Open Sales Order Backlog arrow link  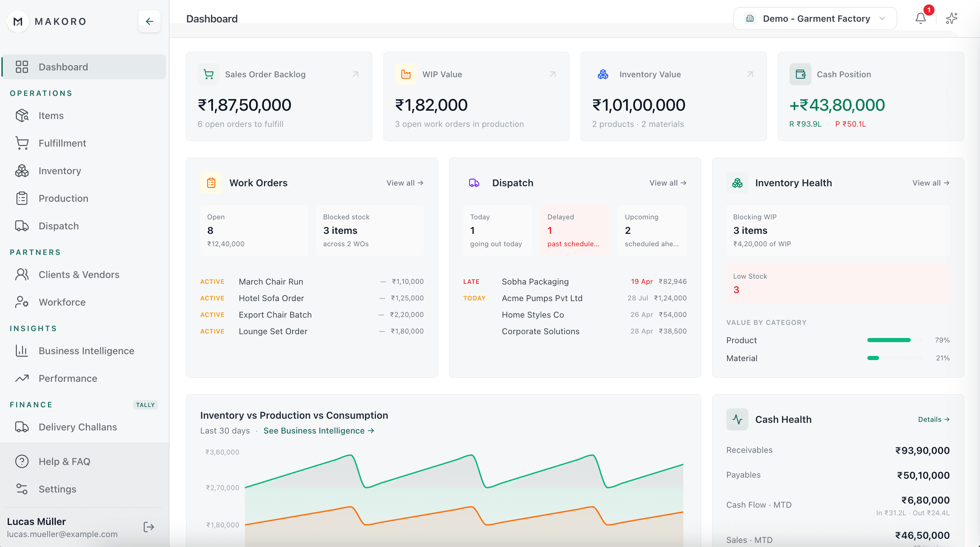tap(355, 74)
